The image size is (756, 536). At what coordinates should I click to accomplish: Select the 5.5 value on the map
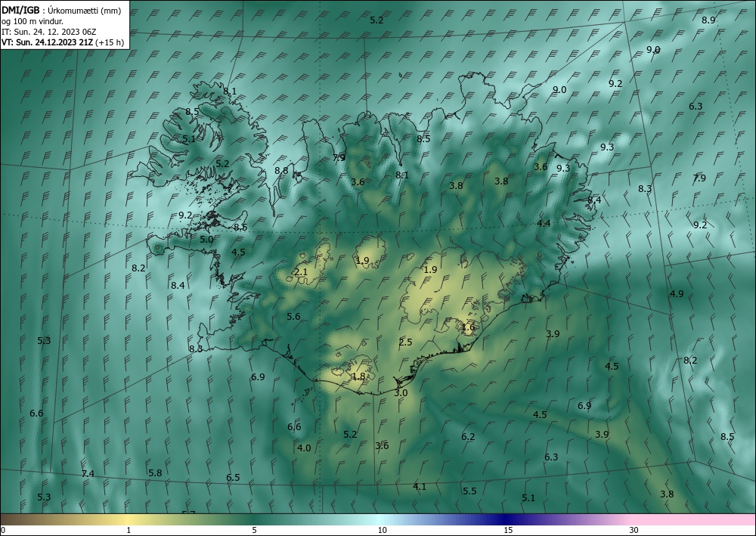tap(469, 491)
